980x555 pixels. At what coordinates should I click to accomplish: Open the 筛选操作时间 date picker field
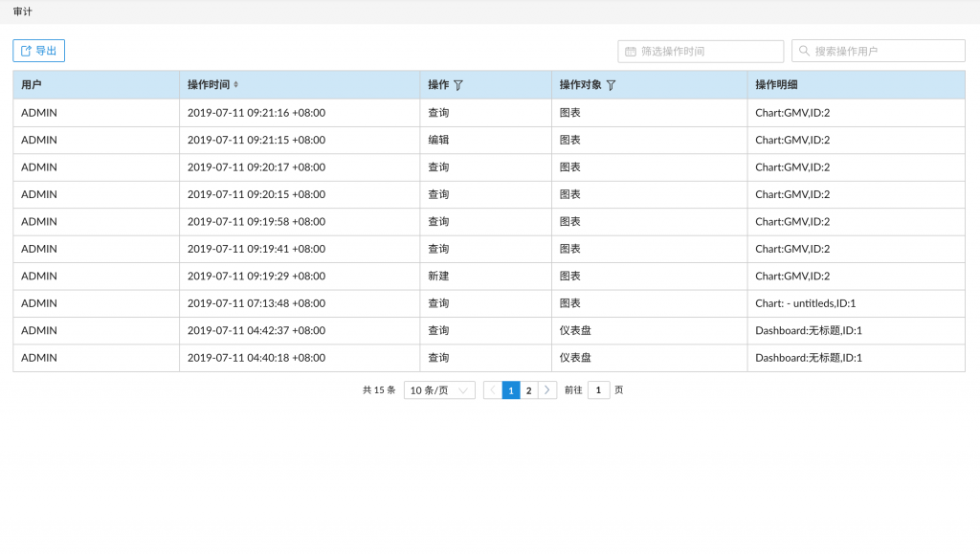point(708,52)
